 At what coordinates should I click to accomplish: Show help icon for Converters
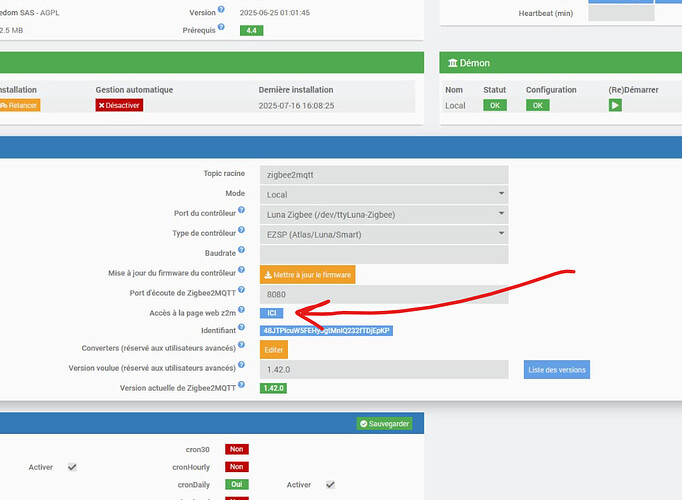click(x=241, y=345)
